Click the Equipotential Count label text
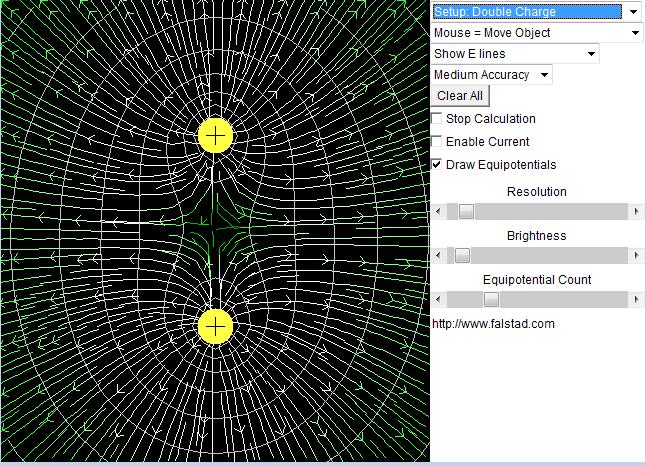646x466 pixels. click(x=537, y=280)
